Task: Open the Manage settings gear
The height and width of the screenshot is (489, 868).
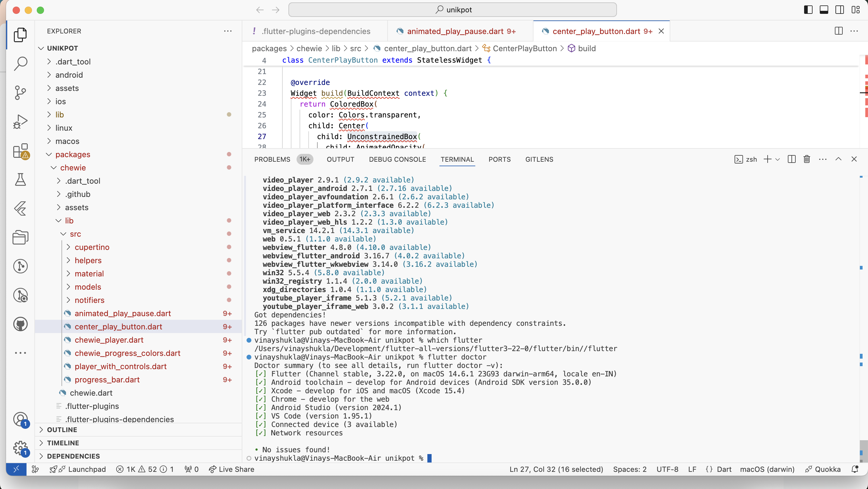Action: point(21,449)
